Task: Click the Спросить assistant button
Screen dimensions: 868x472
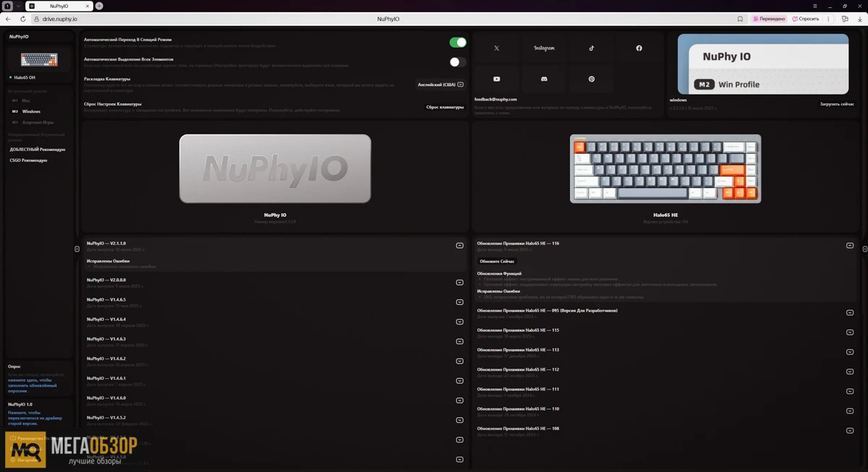Action: pos(806,19)
